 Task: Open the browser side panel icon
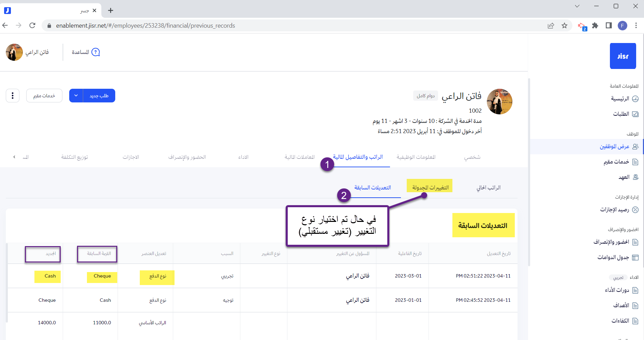coord(609,26)
